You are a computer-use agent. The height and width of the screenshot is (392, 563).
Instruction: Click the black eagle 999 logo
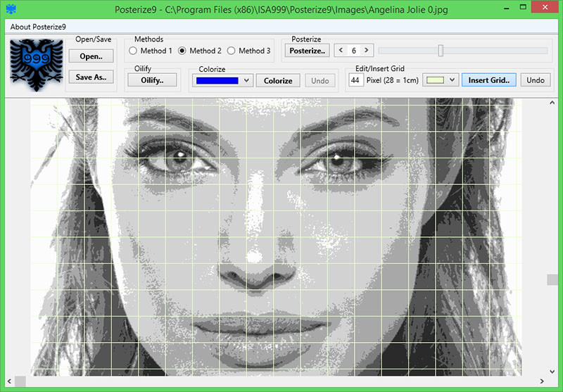(37, 65)
